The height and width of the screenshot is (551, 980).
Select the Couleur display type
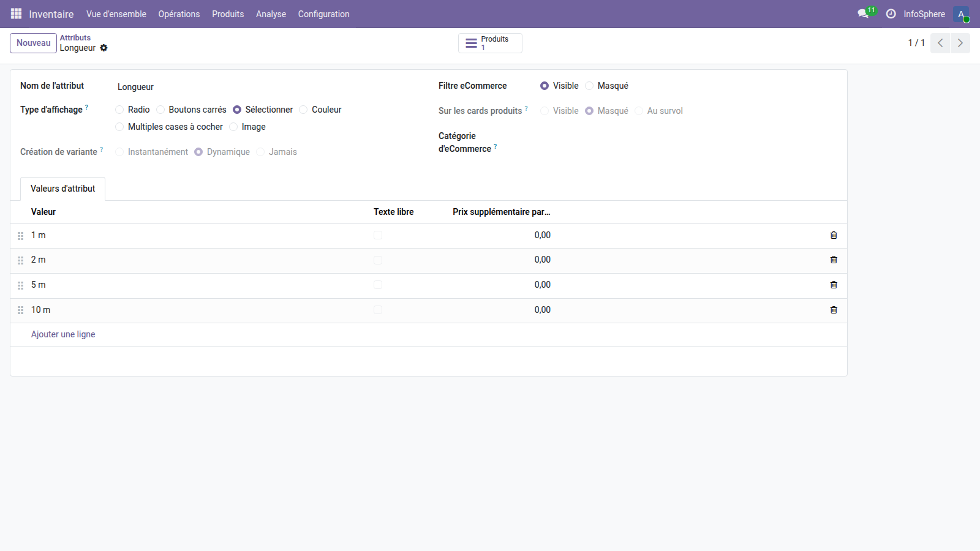coord(303,110)
